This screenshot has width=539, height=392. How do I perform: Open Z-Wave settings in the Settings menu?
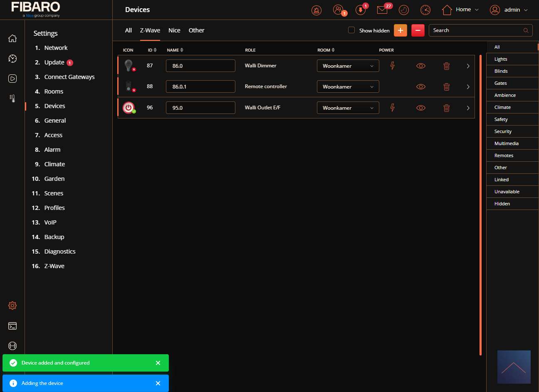54,266
